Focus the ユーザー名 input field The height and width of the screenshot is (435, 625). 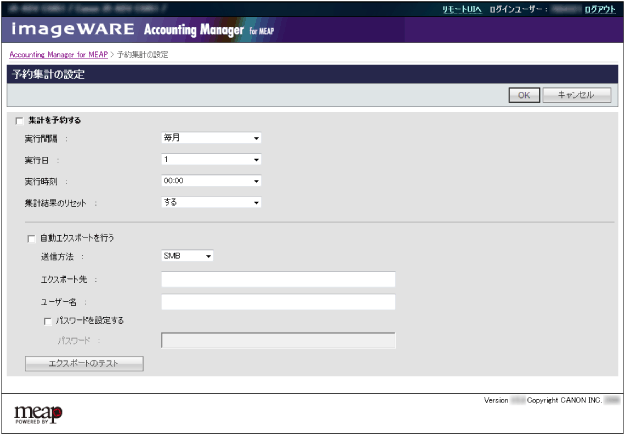(x=278, y=302)
